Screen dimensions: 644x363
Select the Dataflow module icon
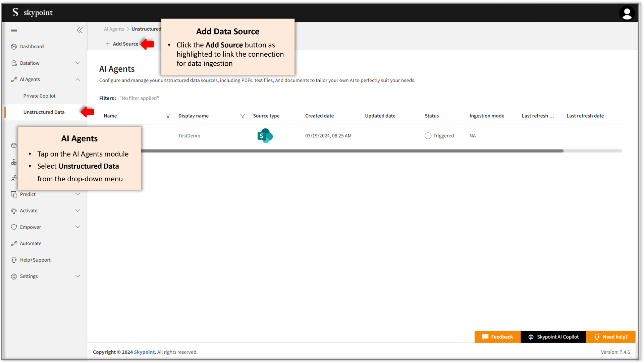(x=14, y=63)
